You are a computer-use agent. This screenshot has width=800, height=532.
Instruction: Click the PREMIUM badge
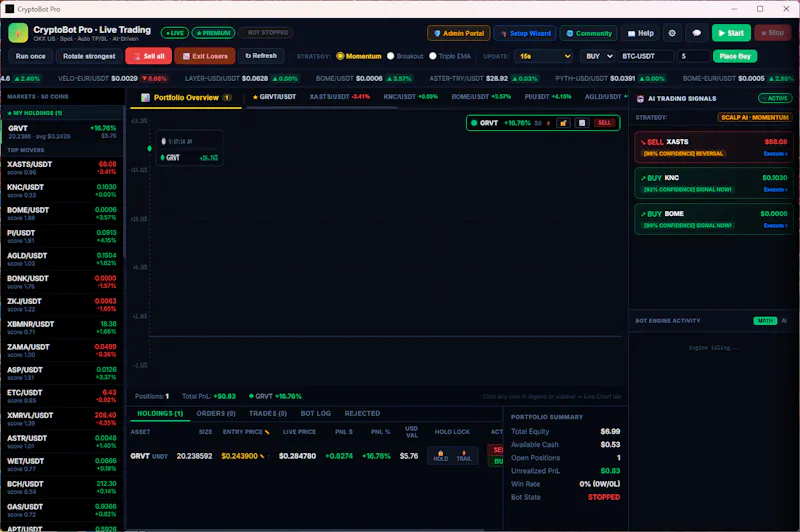tap(213, 33)
